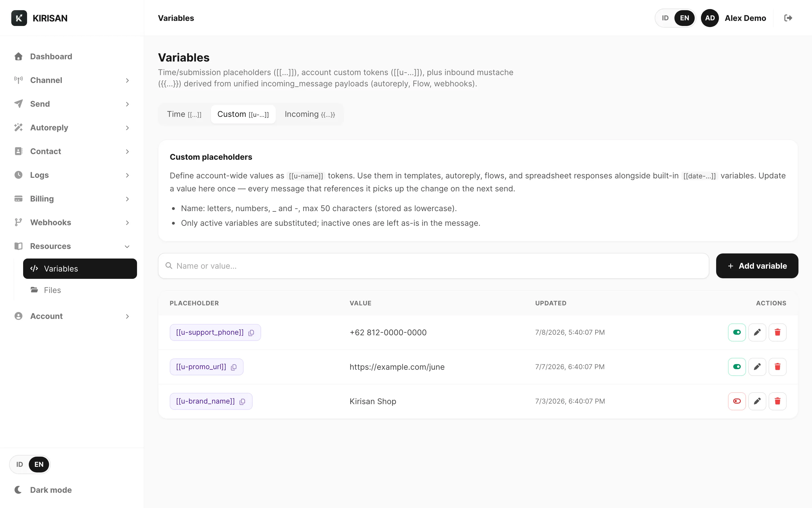Expand the Logs menu chevron
Viewport: 812px width, 508px height.
127,175
